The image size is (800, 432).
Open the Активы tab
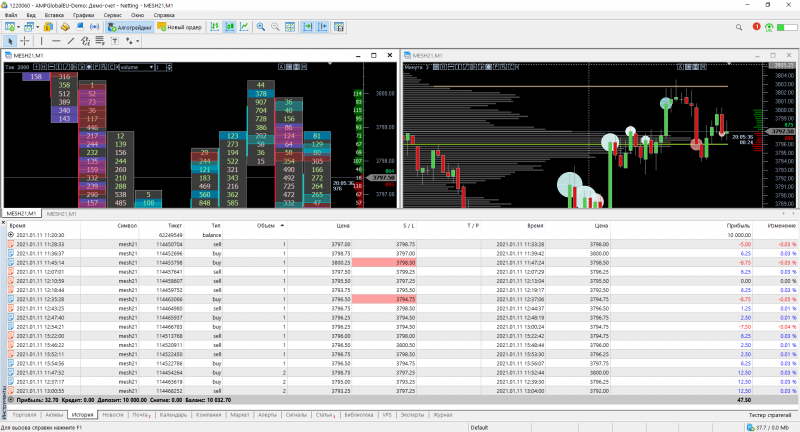tap(54, 415)
